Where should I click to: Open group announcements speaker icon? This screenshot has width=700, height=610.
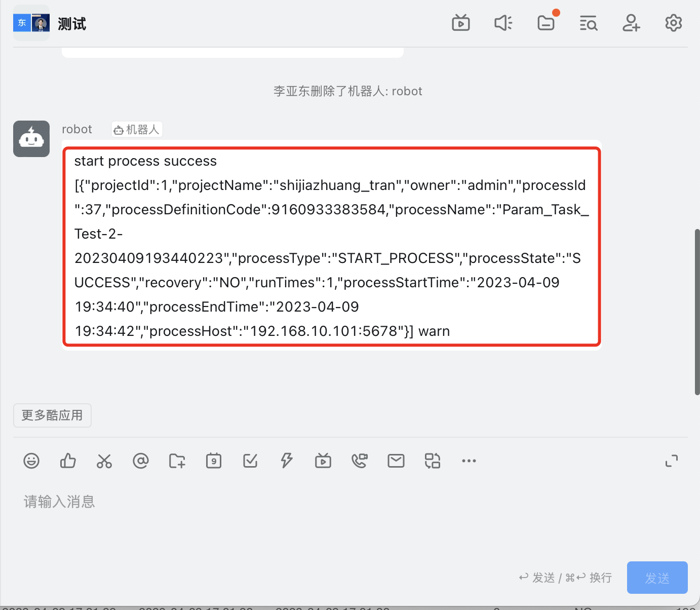coord(503,23)
